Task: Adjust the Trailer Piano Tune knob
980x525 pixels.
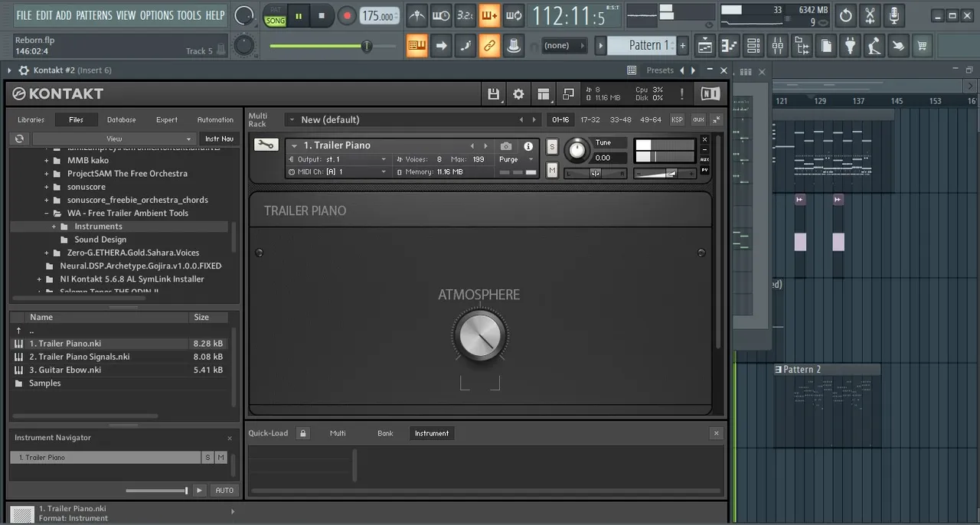Action: click(578, 150)
